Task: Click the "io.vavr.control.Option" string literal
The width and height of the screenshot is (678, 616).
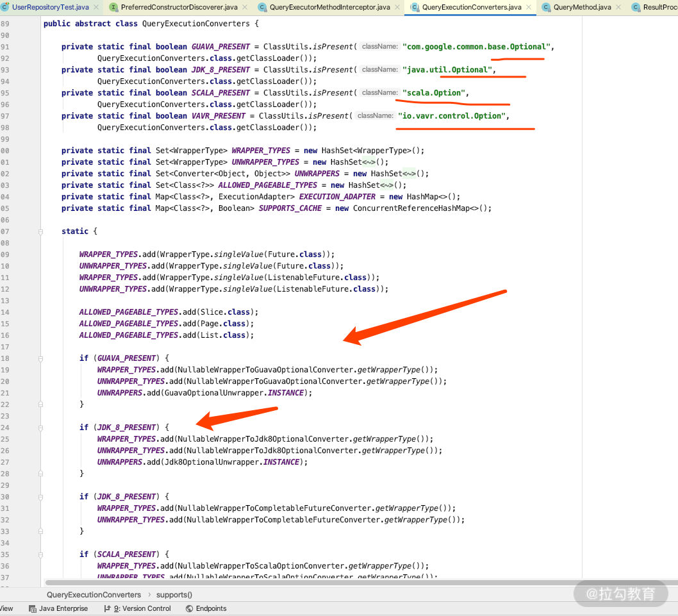Action: tap(451, 116)
